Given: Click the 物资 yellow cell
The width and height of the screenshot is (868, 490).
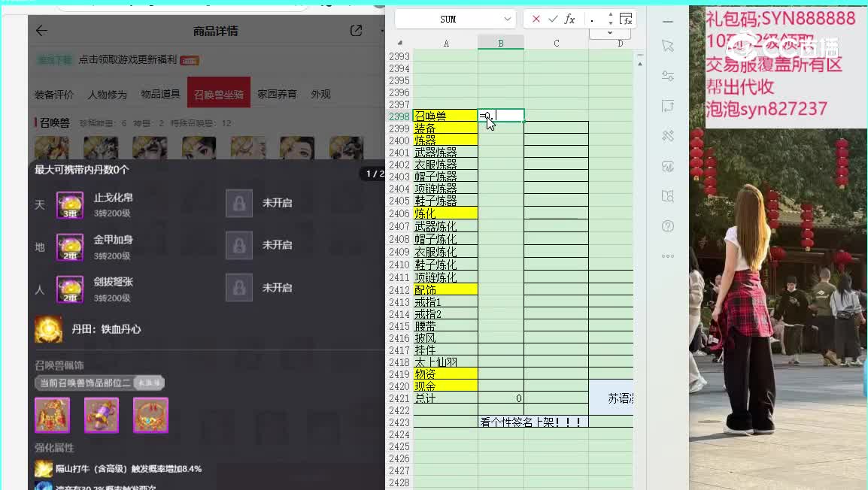Looking at the screenshot, I should (445, 374).
